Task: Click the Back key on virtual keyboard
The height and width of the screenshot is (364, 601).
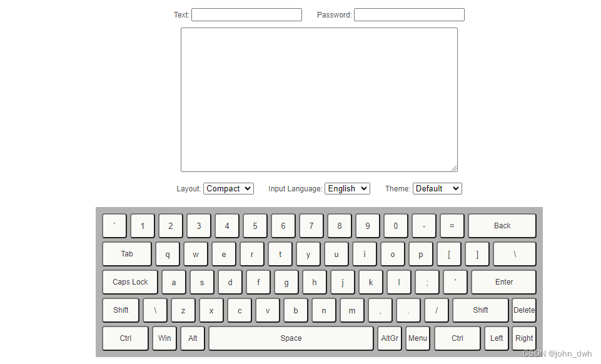Action: pyautogui.click(x=502, y=226)
